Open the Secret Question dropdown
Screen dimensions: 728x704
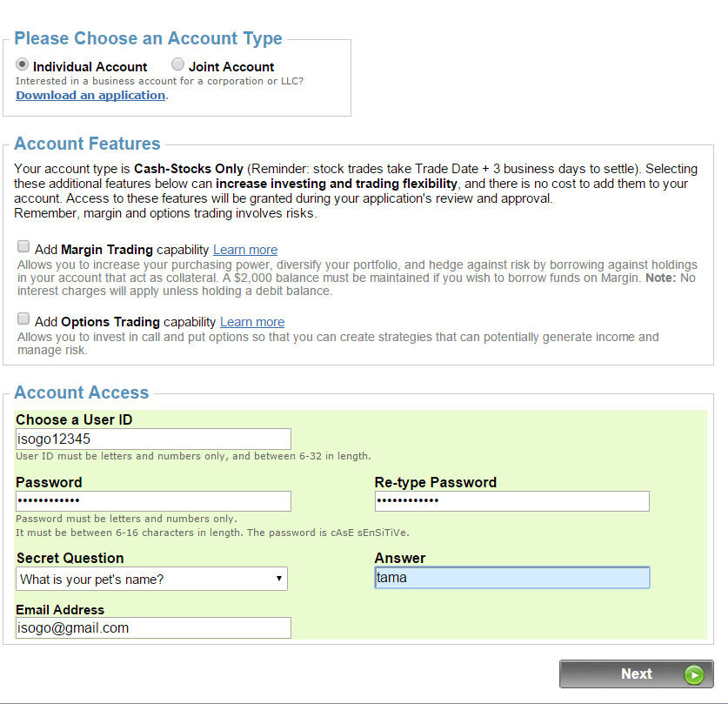click(x=151, y=579)
